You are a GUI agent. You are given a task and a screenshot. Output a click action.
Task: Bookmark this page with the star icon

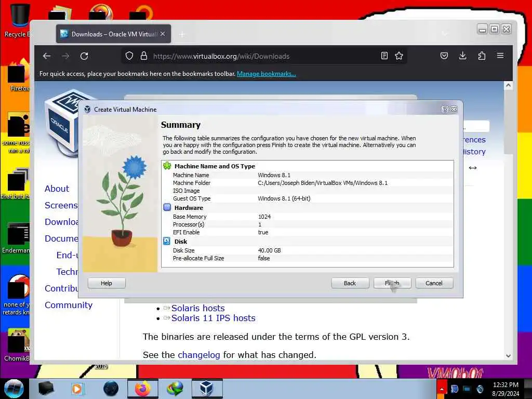399,56
